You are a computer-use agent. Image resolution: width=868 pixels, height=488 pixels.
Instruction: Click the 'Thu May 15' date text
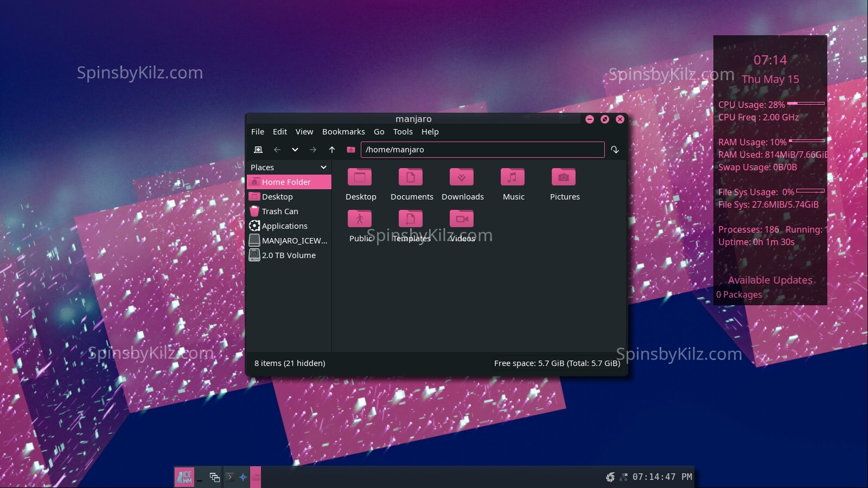770,79
